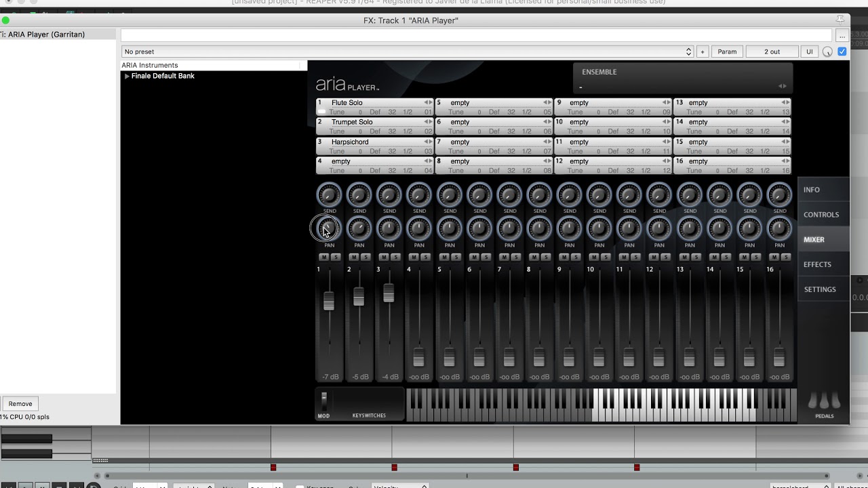Screen dimensions: 868x488
Task: Click channel 1 volume fader
Action: point(329,301)
